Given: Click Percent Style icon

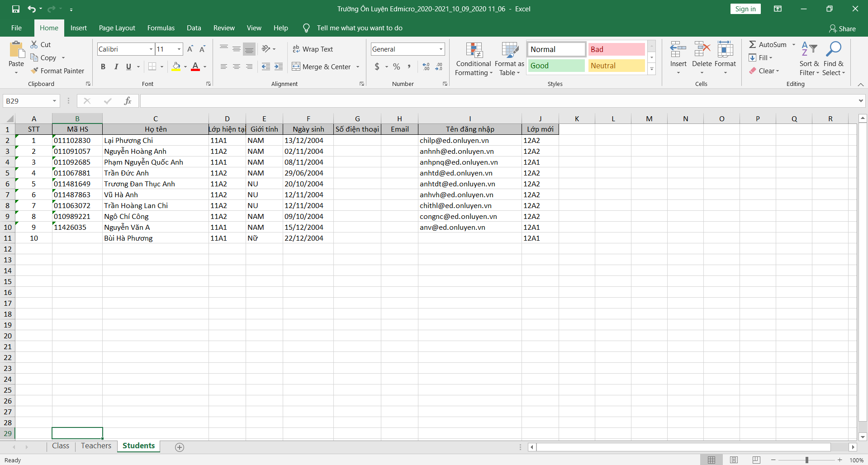Looking at the screenshot, I should pos(397,66).
